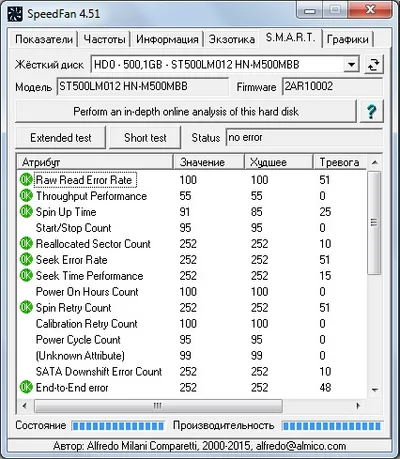The image size is (400, 459).
Task: Click OK icon beside Spin Retry Count
Action: click(x=26, y=308)
